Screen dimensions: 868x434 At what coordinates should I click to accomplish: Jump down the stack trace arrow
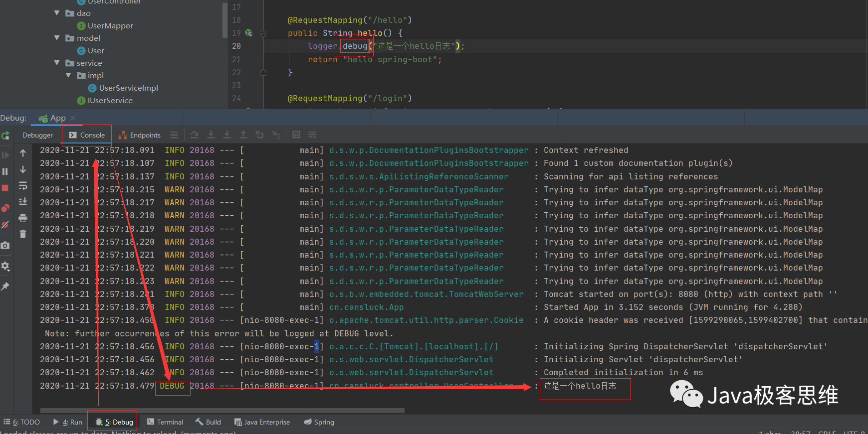point(23,169)
